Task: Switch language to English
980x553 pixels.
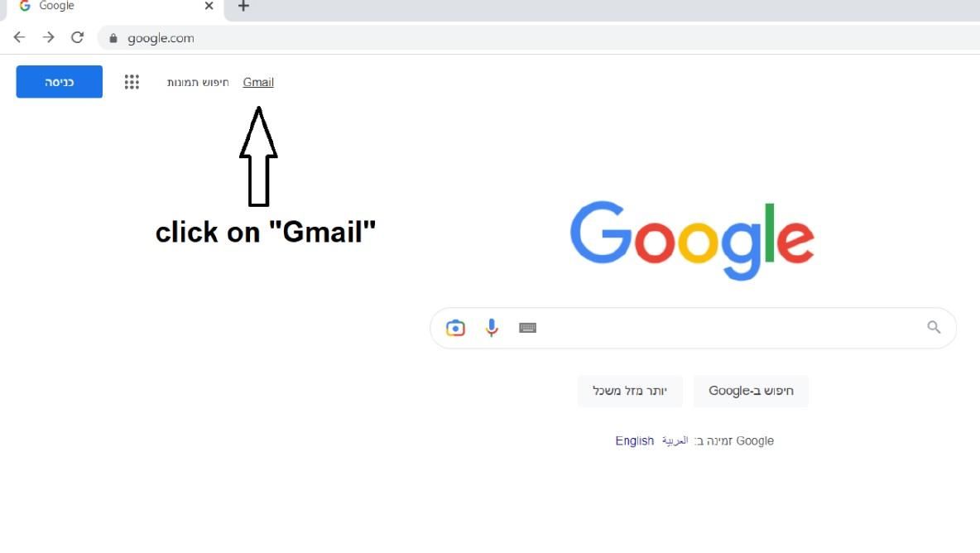Action: click(x=634, y=440)
